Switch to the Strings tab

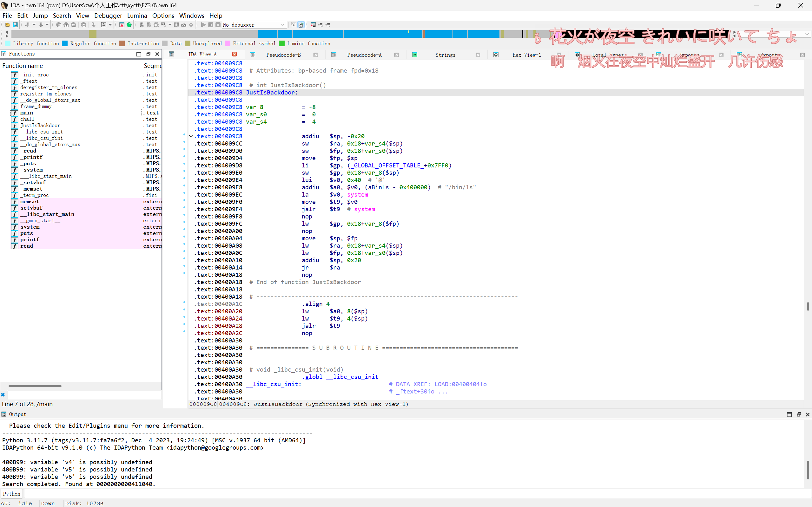445,55
